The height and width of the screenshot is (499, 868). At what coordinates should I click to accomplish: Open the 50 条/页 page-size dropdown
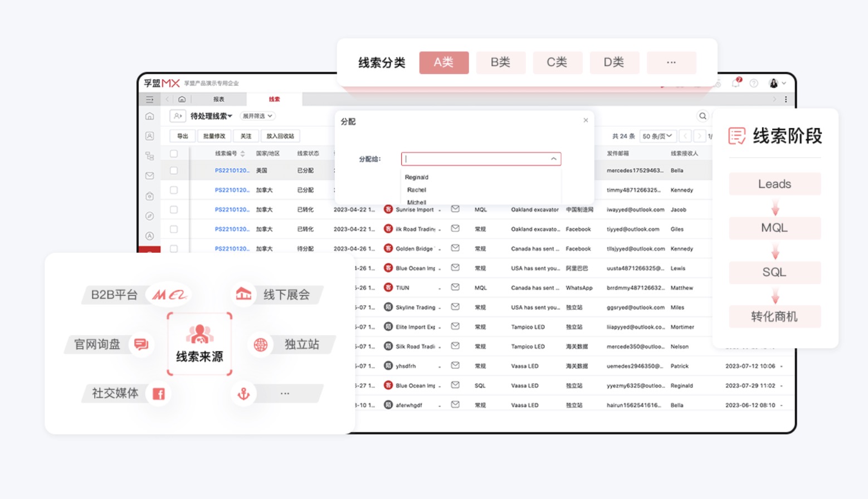[x=657, y=135]
